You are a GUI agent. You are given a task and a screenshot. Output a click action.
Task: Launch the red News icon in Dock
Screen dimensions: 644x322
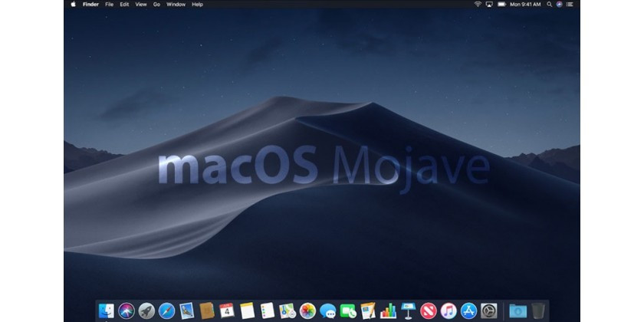coord(429,311)
